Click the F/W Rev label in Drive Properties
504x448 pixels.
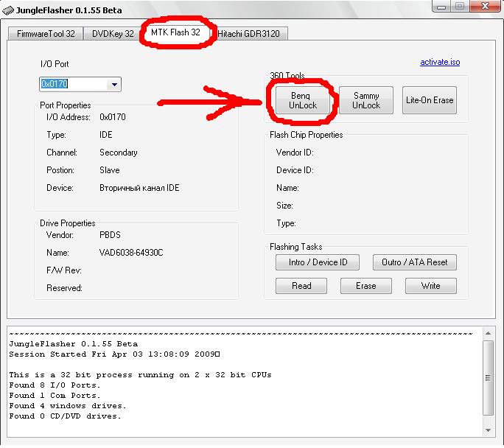coord(64,270)
